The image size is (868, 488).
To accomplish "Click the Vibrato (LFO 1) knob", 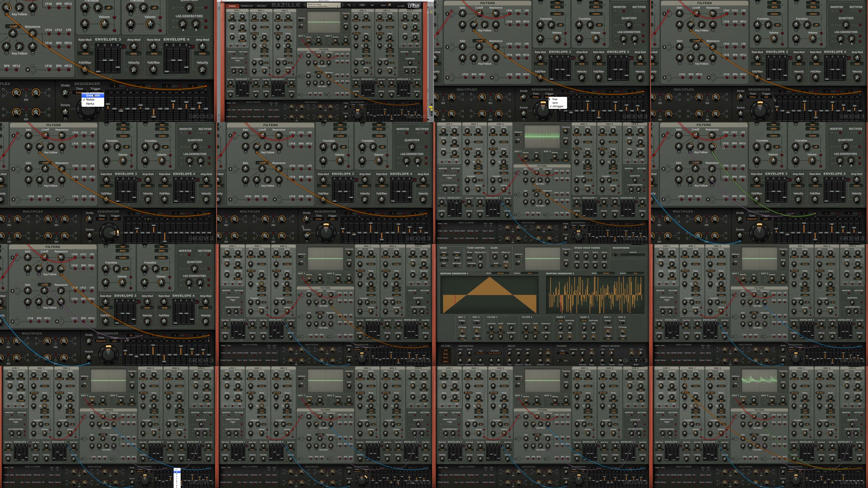I will [480, 257].
